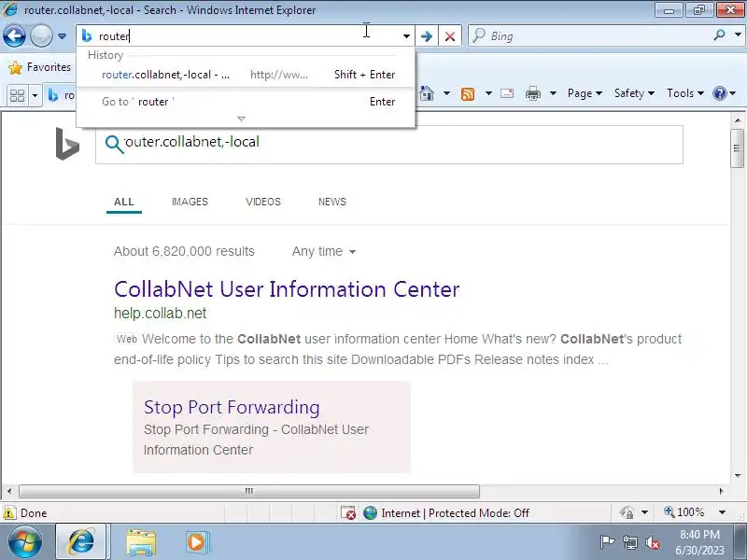Choose Go to 'router' suggestion

[x=246, y=102]
